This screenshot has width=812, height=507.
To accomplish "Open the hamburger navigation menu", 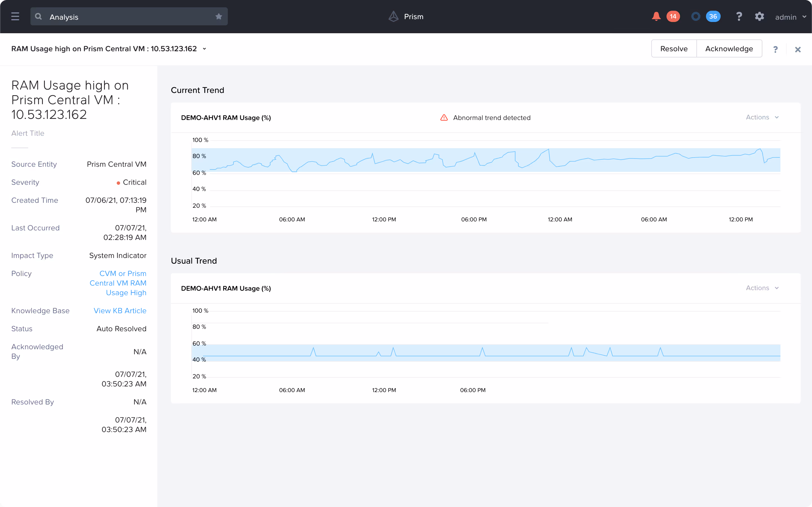I will pyautogui.click(x=15, y=16).
